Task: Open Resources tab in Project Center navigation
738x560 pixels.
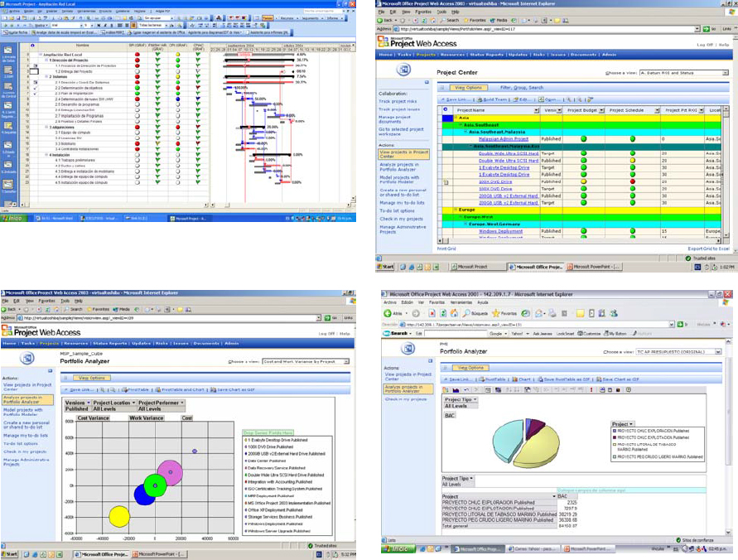Action: [x=453, y=55]
